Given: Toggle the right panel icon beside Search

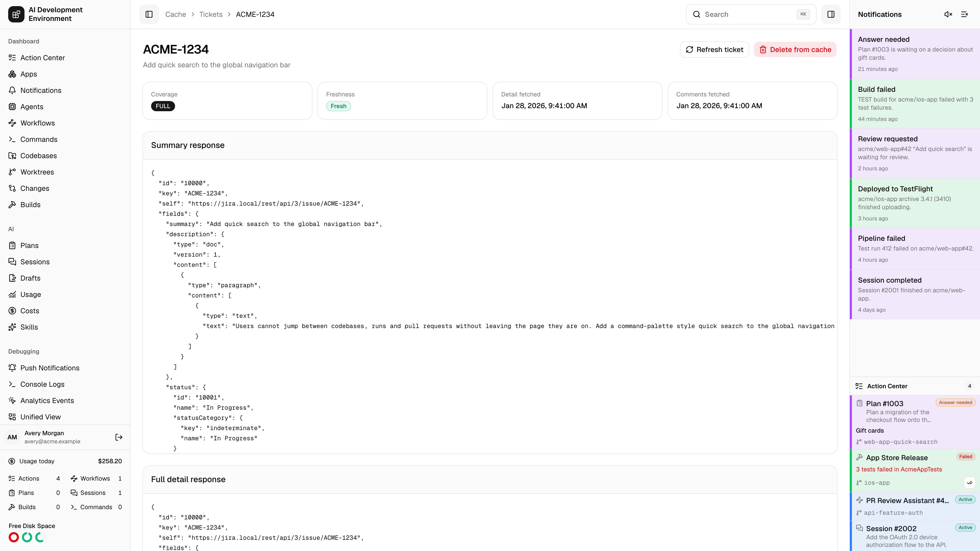Looking at the screenshot, I should click(831, 15).
